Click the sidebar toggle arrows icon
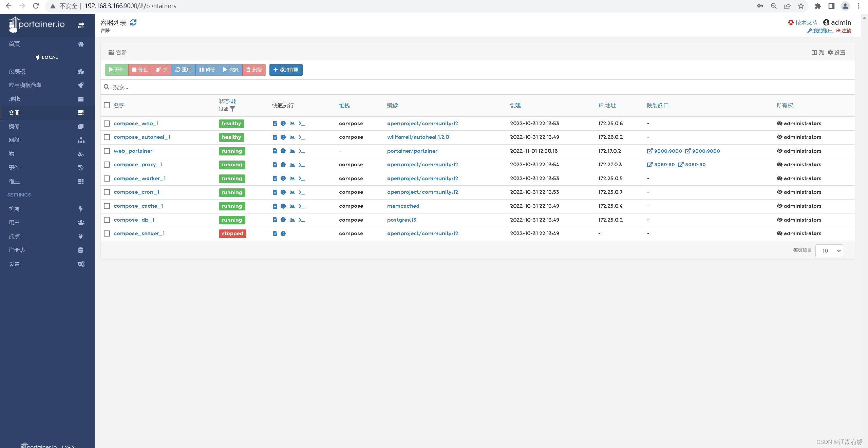Viewport: 868px width, 448px height. click(81, 25)
